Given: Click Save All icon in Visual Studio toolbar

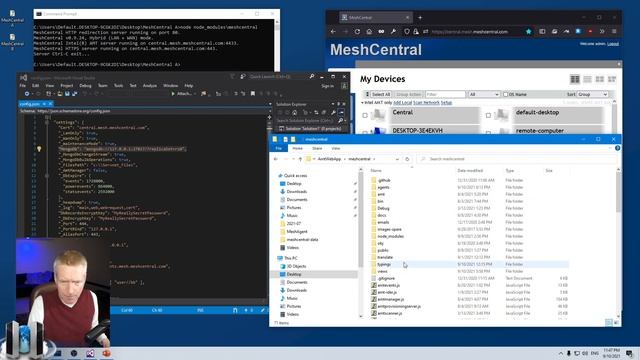Looking at the screenshot, I should pos(75,94).
